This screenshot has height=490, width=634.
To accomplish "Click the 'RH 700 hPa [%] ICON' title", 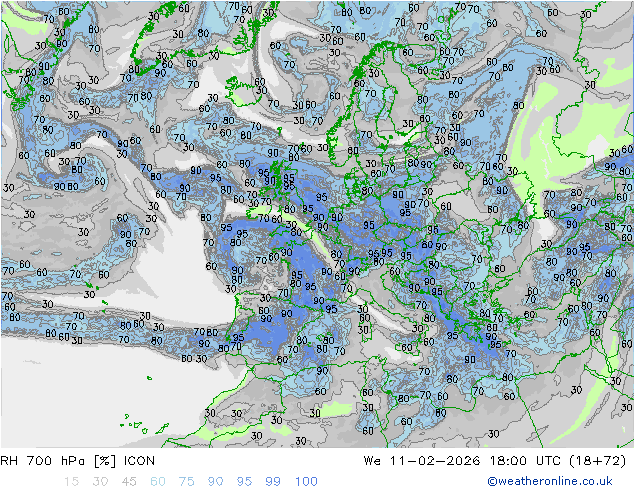I will (78, 461).
